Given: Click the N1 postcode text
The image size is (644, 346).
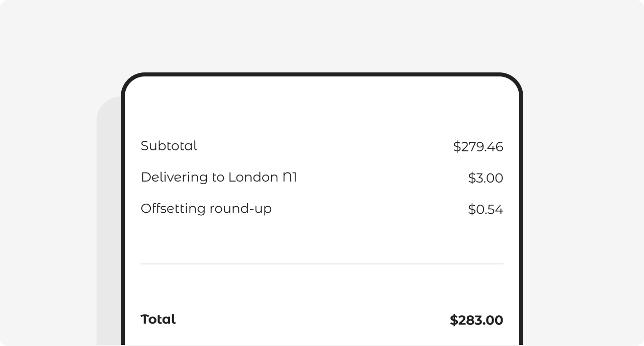Looking at the screenshot, I should 290,177.
